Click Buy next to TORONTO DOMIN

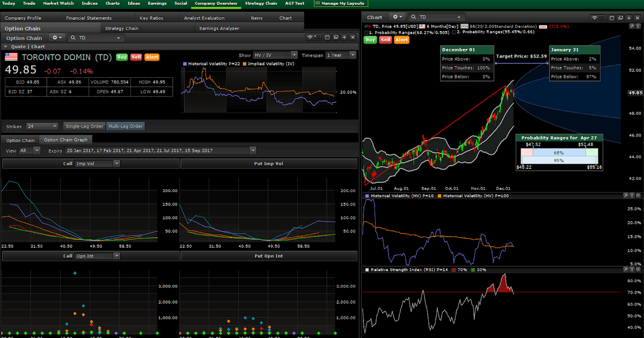pos(122,57)
